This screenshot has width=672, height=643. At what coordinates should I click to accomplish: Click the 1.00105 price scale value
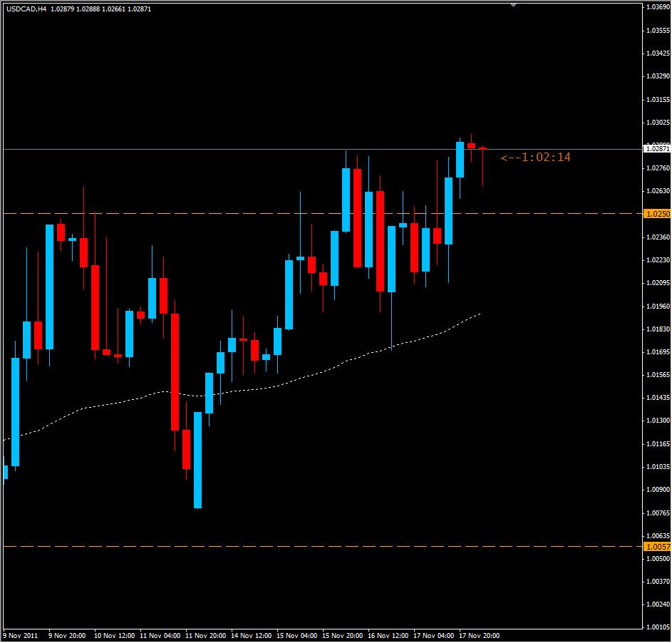[x=658, y=627]
